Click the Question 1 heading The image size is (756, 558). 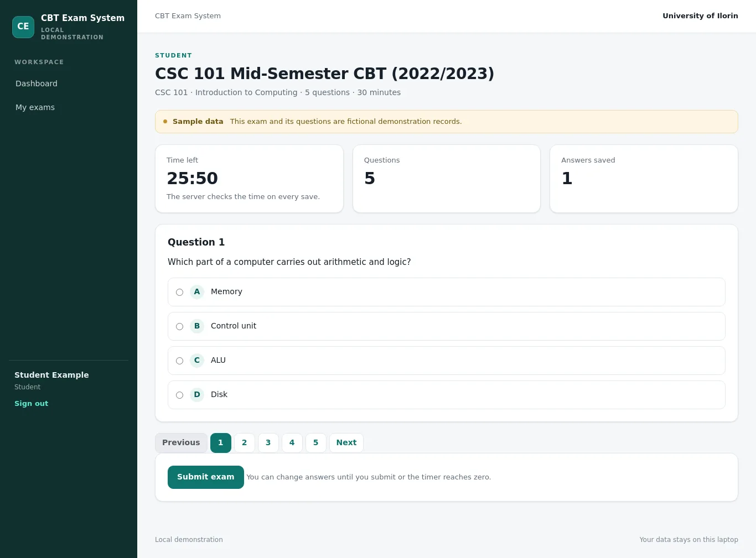click(x=196, y=242)
